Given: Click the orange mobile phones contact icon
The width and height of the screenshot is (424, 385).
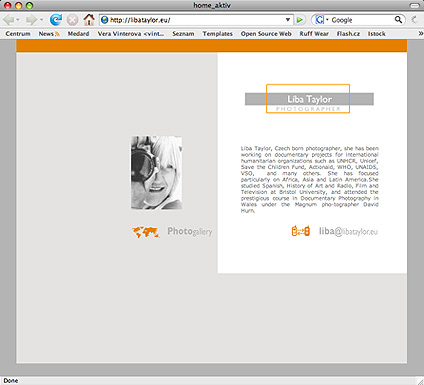Looking at the screenshot, I should click(301, 231).
